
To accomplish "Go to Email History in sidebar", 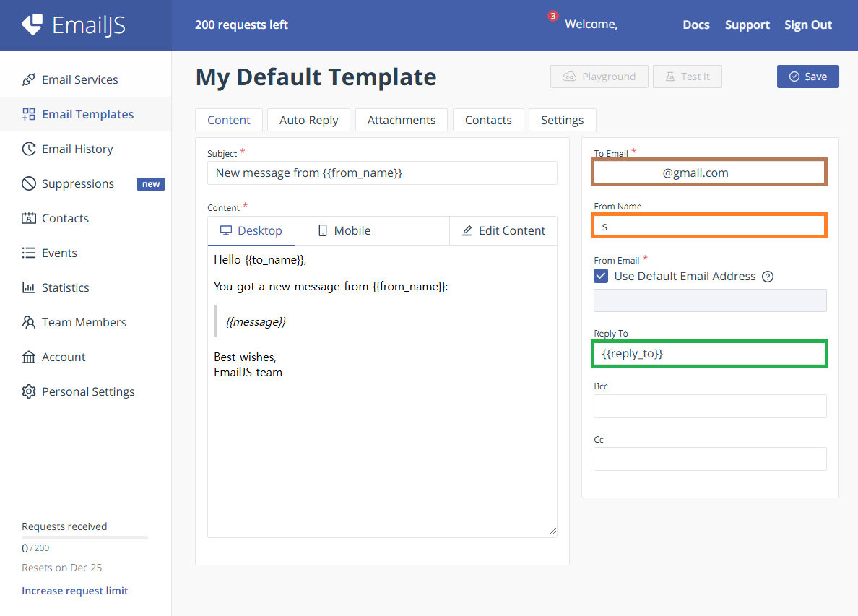I will pos(85,149).
